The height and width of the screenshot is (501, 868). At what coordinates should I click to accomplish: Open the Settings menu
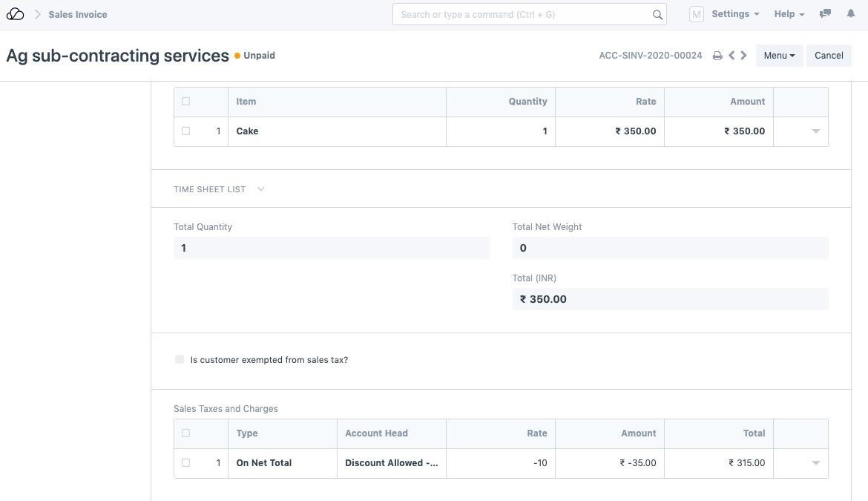[734, 14]
